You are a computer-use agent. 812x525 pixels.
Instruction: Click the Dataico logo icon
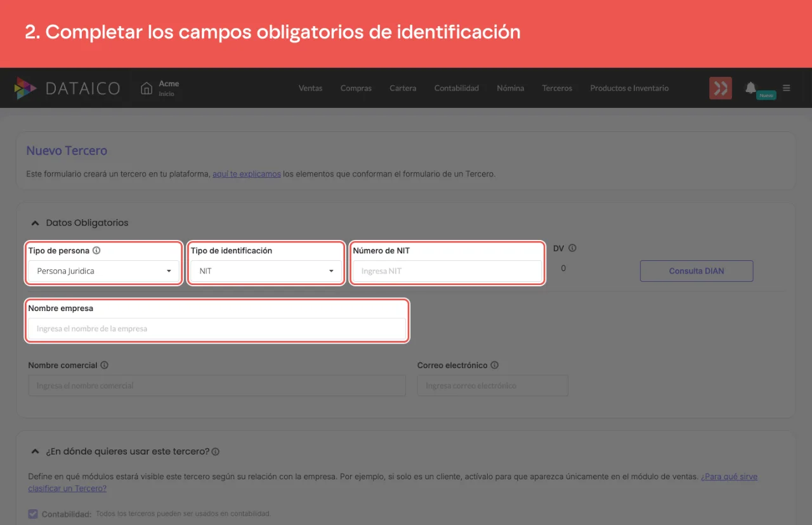click(25, 88)
